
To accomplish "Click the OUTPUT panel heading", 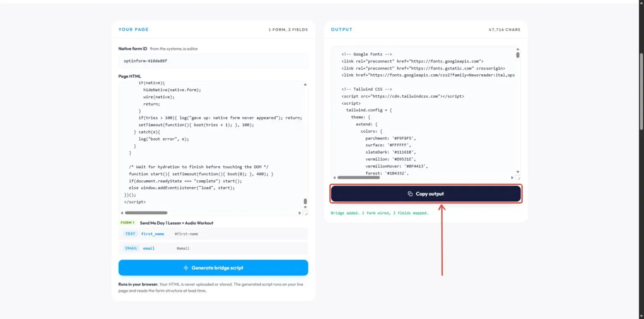I will coord(341,30).
